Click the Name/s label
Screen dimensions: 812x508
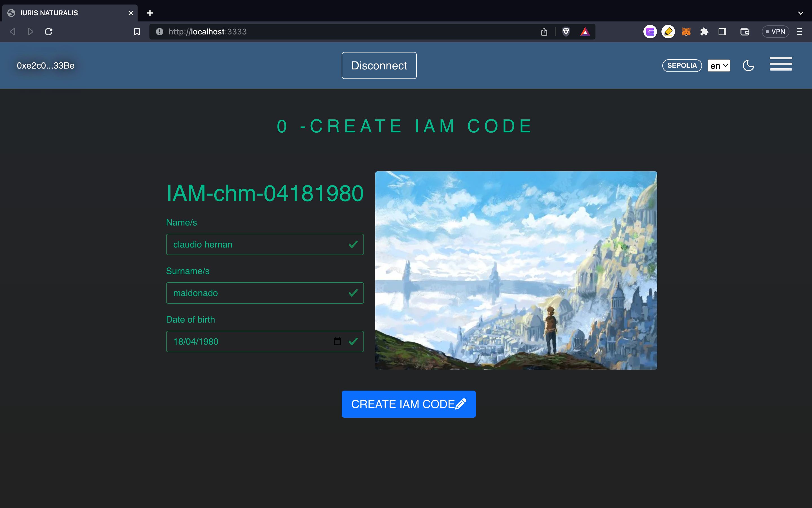(x=182, y=222)
